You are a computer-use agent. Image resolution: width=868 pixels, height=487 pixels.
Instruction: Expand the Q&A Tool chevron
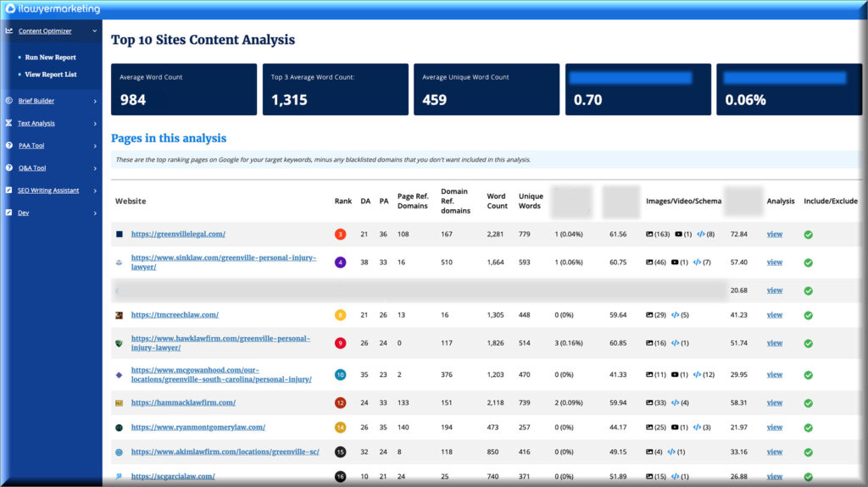pos(95,169)
